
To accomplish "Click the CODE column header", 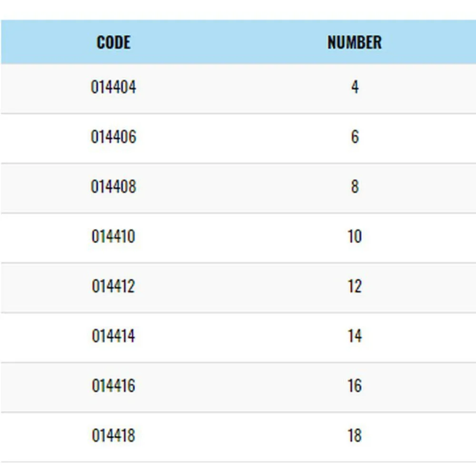I will pyautogui.click(x=113, y=42).
